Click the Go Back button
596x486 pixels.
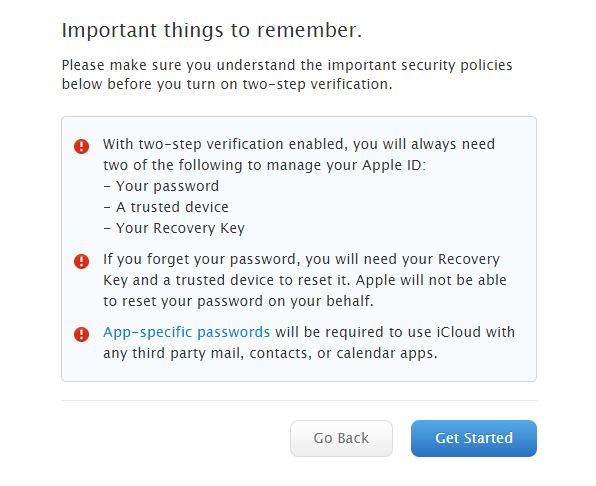(341, 438)
